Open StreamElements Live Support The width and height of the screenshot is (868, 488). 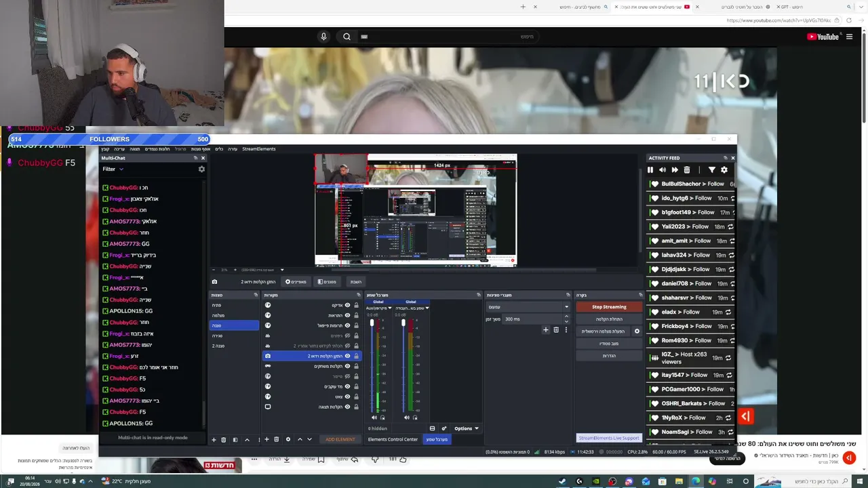click(x=609, y=438)
